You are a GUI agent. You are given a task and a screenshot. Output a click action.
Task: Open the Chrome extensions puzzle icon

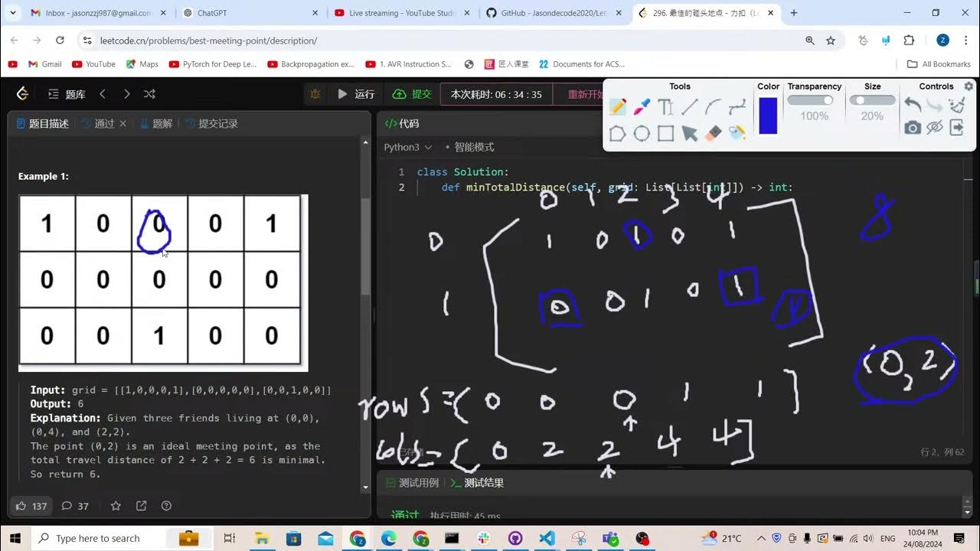click(x=909, y=41)
